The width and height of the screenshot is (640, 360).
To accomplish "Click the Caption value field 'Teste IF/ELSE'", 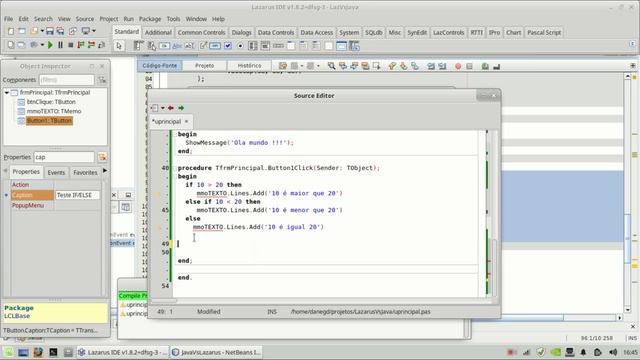I will (77, 195).
